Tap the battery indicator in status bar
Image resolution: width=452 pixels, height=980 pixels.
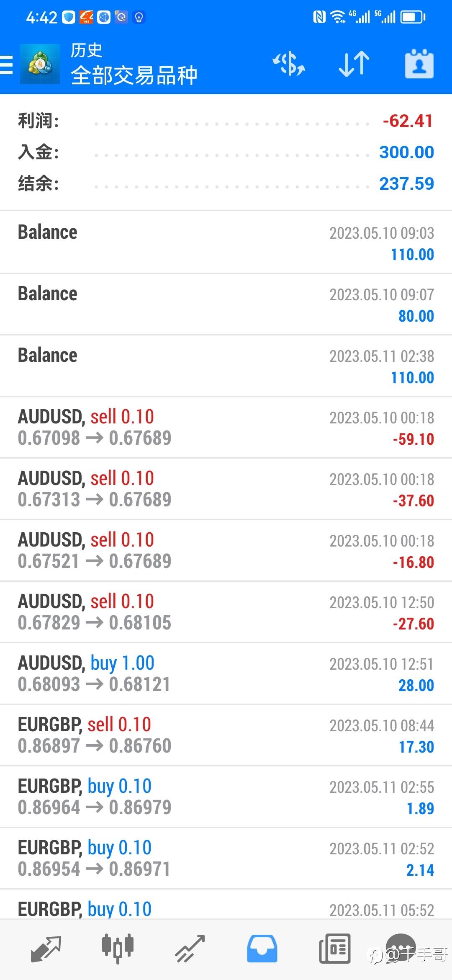tap(413, 17)
